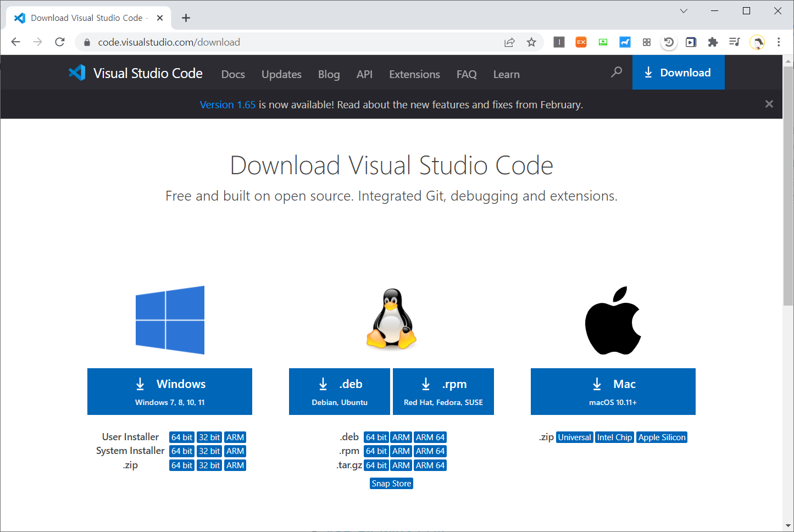Select Mac .zip Apple Silicon
Image resolution: width=794 pixels, height=532 pixels.
click(662, 437)
